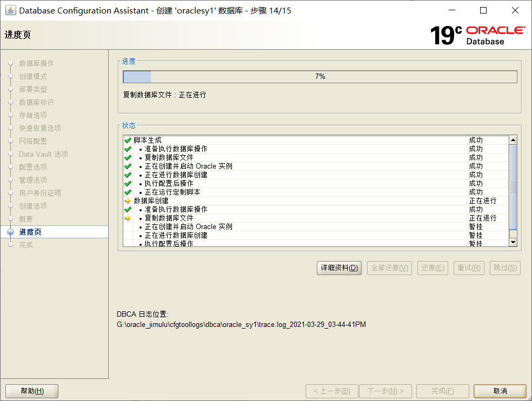Cancel the wizard with 取消 button
This screenshot has height=401, width=532.
(500, 391)
